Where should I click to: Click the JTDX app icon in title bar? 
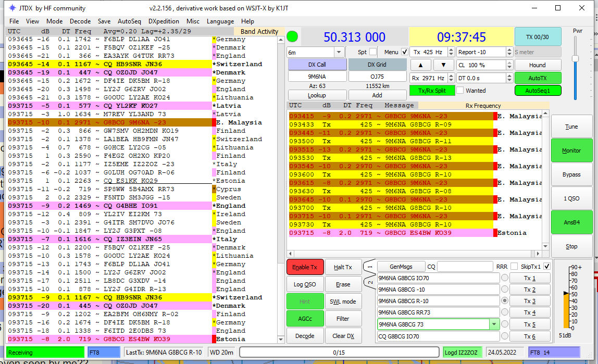12,8
